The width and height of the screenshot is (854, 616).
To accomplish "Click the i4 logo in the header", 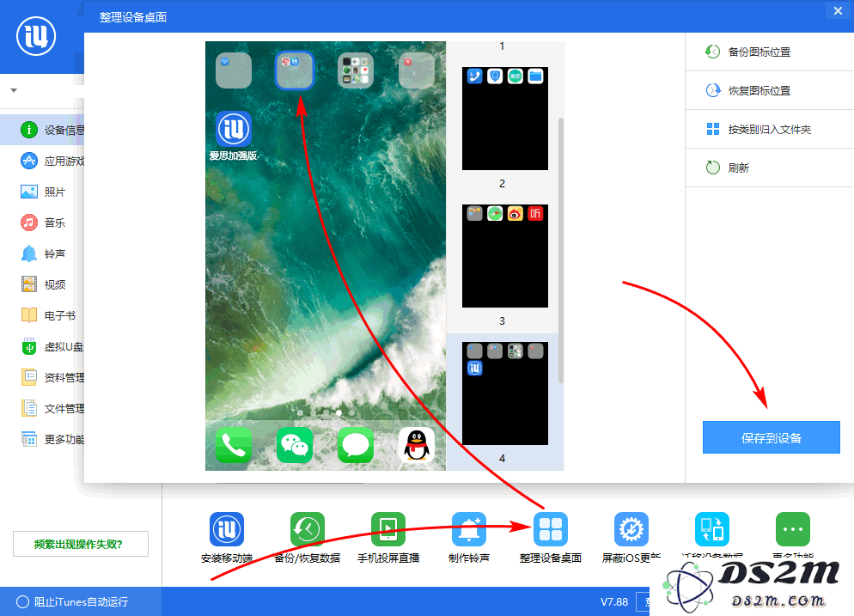I will point(36,36).
